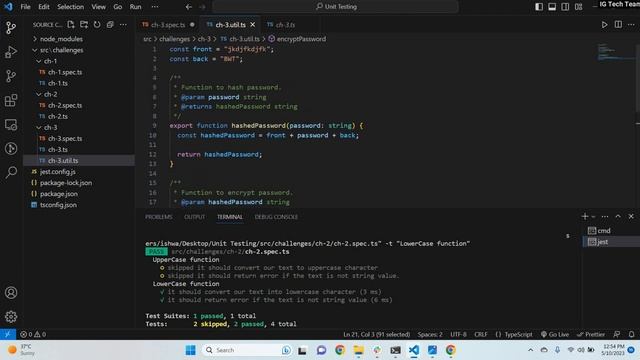Open the Selection menu
The height and width of the screenshot is (360, 640).
[x=70, y=7]
